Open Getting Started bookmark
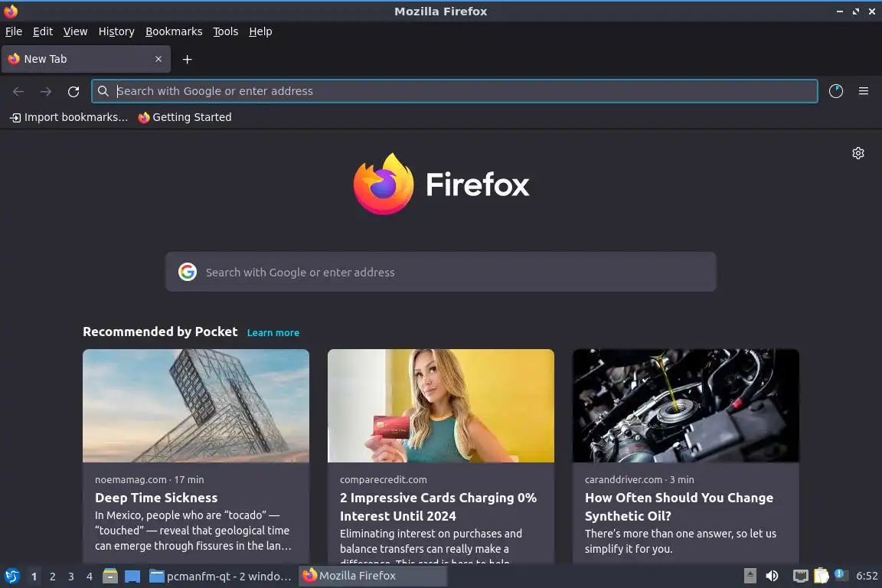 [185, 117]
